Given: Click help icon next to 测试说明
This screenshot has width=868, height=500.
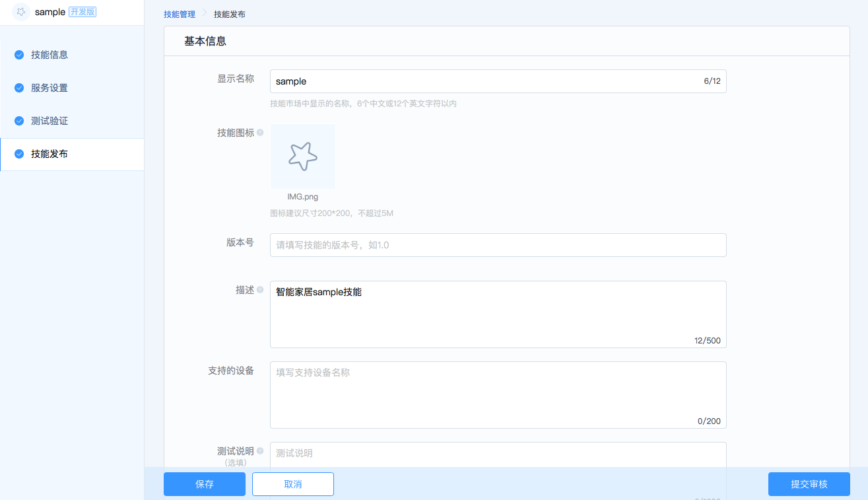Looking at the screenshot, I should (x=260, y=451).
